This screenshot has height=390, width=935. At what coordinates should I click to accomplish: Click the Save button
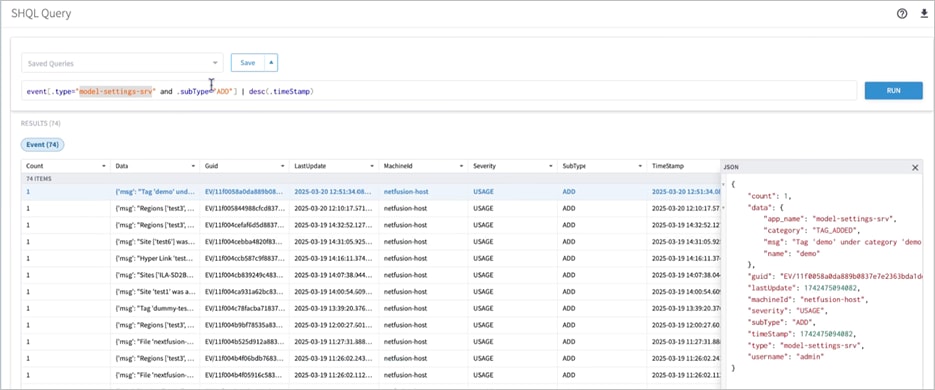click(x=247, y=63)
